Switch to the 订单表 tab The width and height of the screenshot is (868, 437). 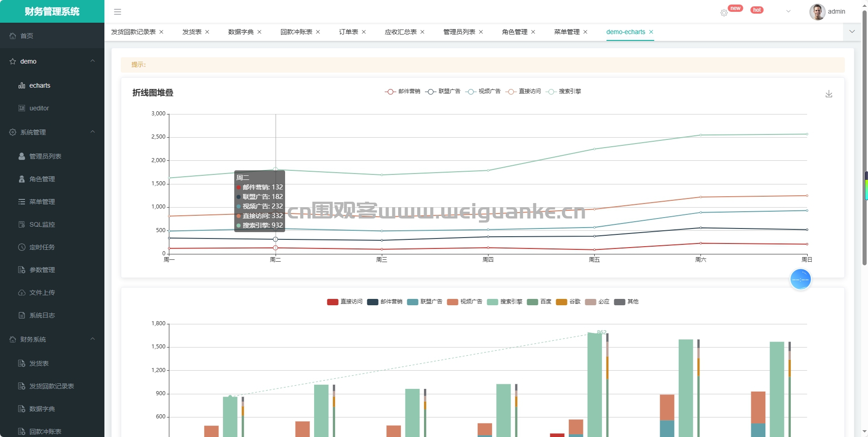(349, 32)
